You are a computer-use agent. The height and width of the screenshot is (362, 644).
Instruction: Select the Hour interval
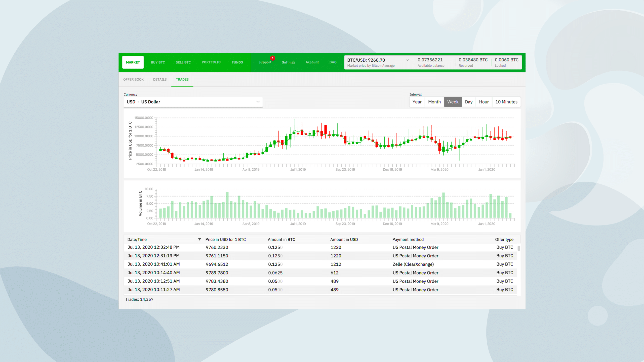pos(484,102)
